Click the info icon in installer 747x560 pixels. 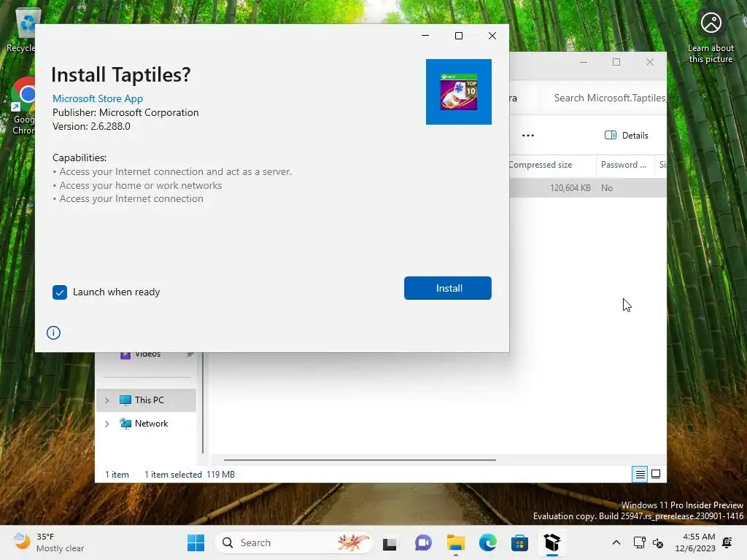coord(53,332)
